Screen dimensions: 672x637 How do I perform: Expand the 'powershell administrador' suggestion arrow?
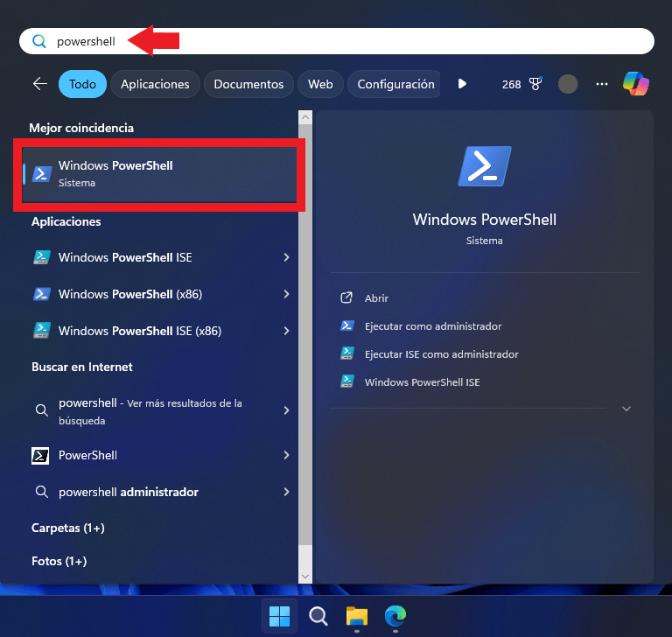(286, 492)
